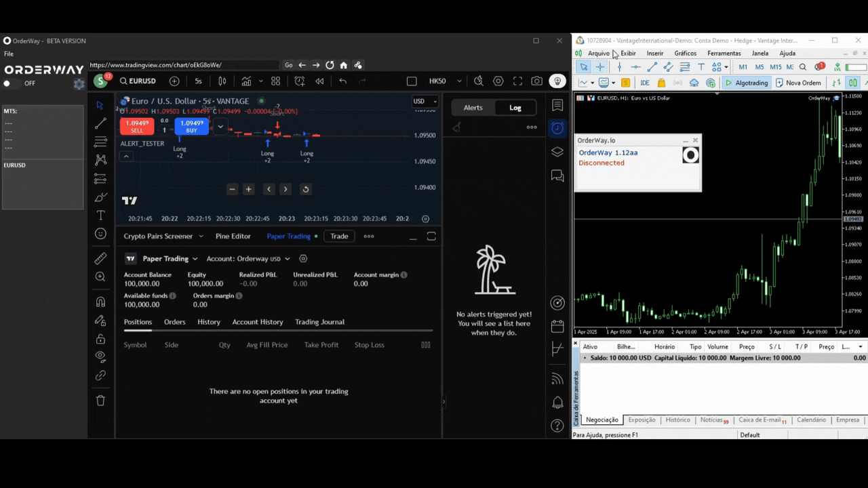Click the TradingView URL address field
This screenshot has width=868, height=488.
(x=184, y=65)
